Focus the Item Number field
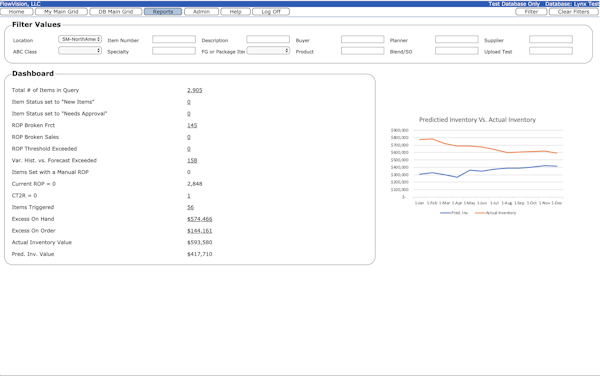The width and height of the screenshot is (600, 376). point(174,39)
